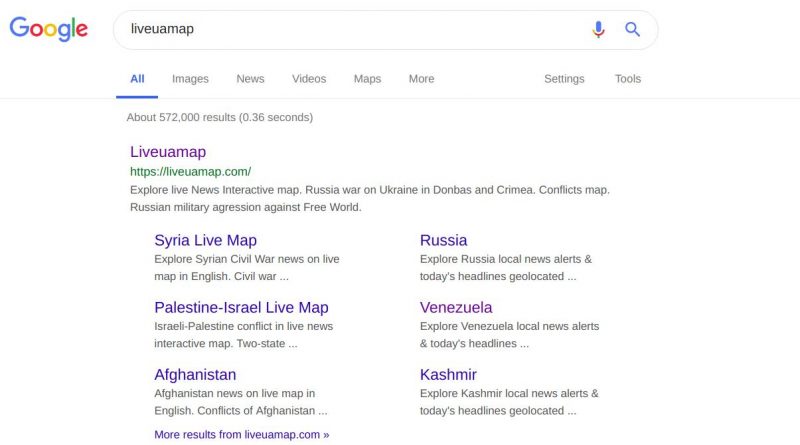Click the About 572,000 results text
The image size is (800, 445).
[220, 117]
